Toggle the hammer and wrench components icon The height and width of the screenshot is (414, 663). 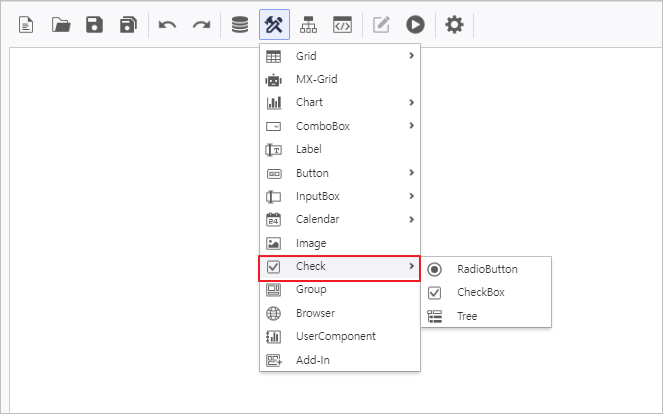[x=274, y=25]
